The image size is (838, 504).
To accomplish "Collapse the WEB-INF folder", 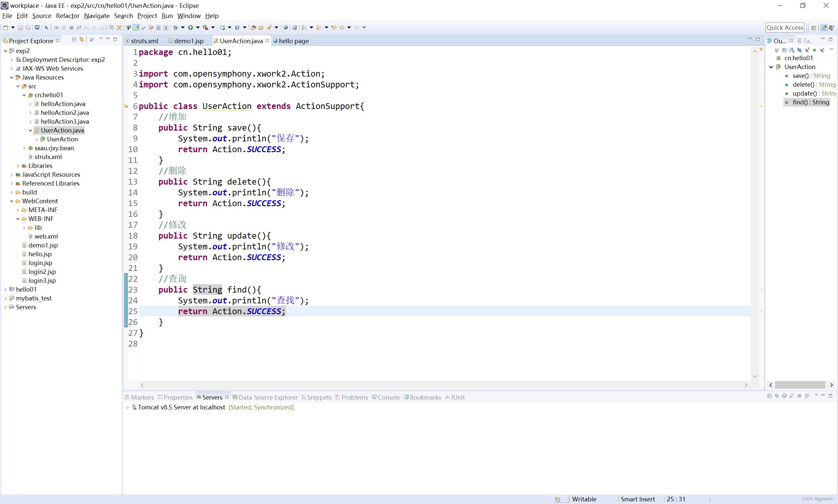I will pyautogui.click(x=18, y=219).
